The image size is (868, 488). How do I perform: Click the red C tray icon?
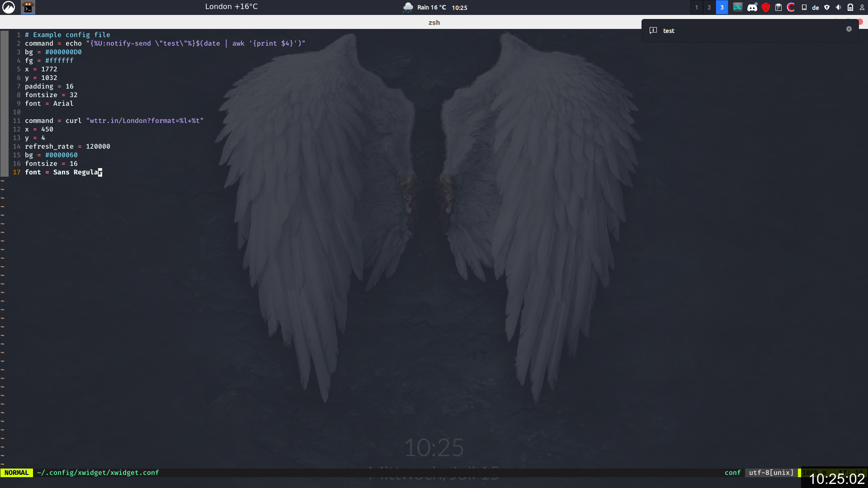pyautogui.click(x=791, y=7)
